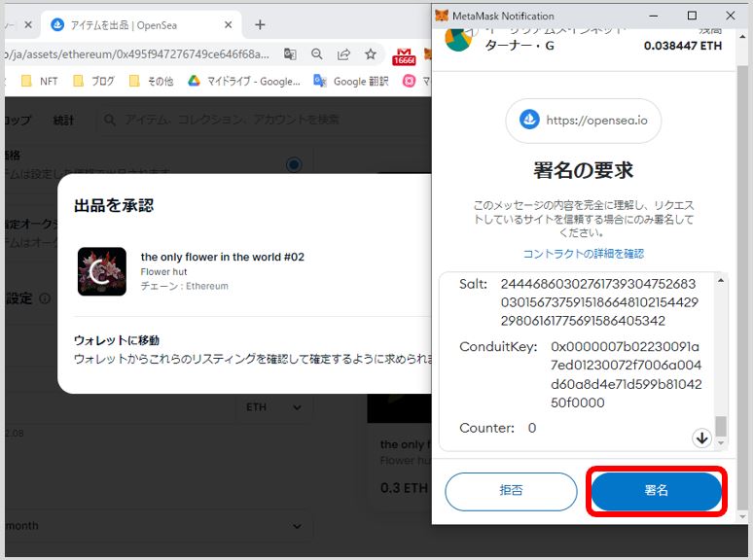Open the month duration dropdown
This screenshot has width=753, height=560.
[159, 526]
